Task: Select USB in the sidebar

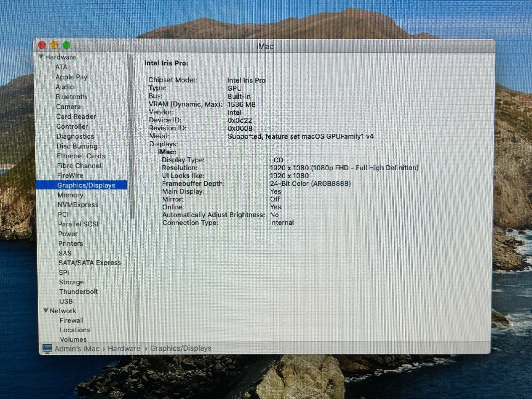Action: [66, 301]
